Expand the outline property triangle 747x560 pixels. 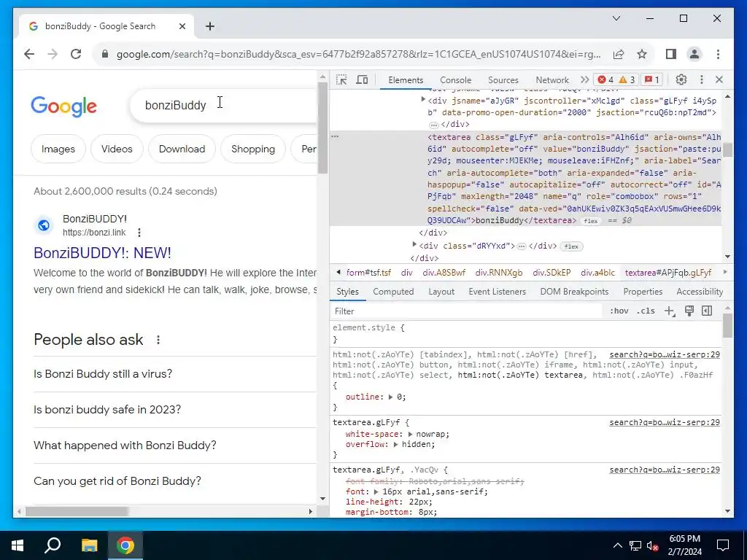click(x=391, y=397)
